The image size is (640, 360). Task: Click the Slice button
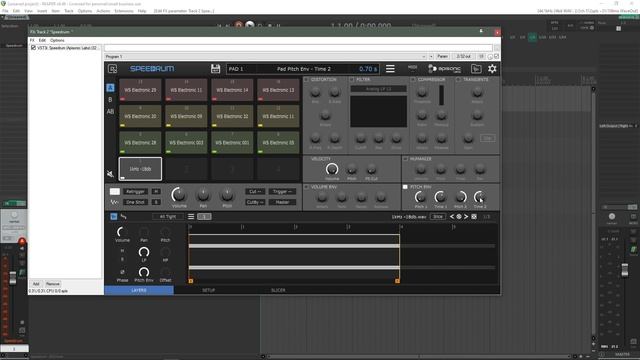pos(438,217)
